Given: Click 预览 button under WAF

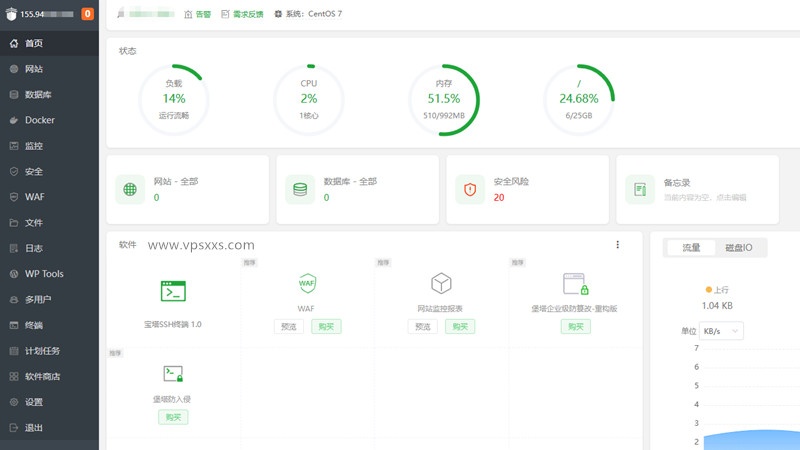Looking at the screenshot, I should pyautogui.click(x=289, y=327).
